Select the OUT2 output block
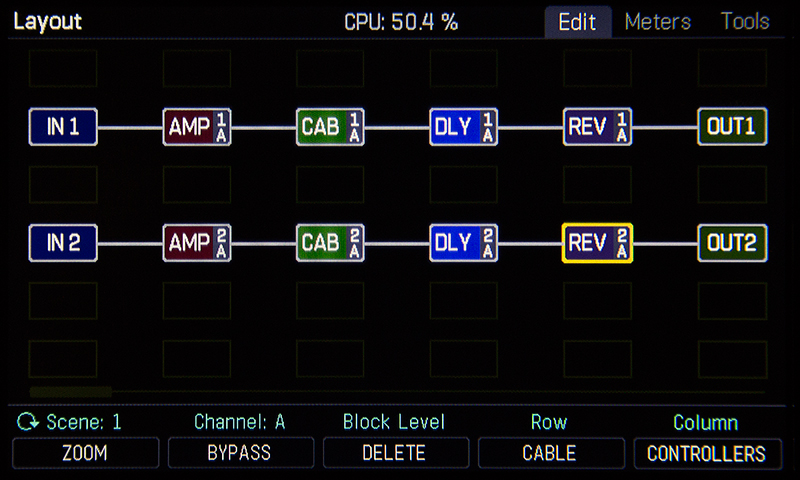The image size is (800, 480). (x=732, y=242)
